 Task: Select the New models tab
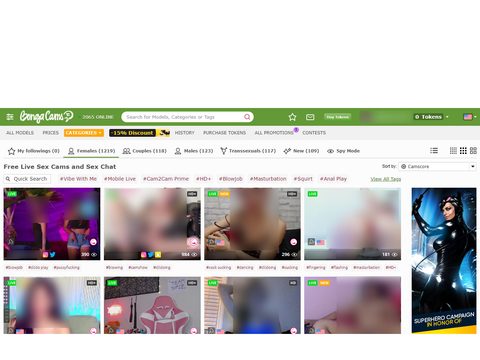(301, 151)
